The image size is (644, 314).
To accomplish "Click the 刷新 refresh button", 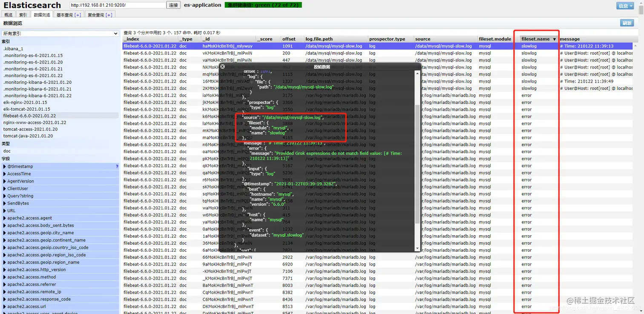I will tap(627, 23).
